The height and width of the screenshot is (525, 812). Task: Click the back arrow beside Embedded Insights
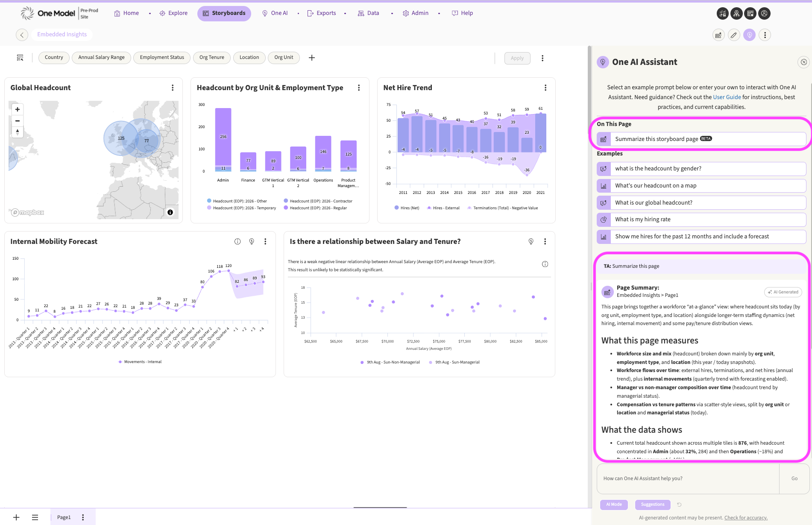(x=22, y=35)
